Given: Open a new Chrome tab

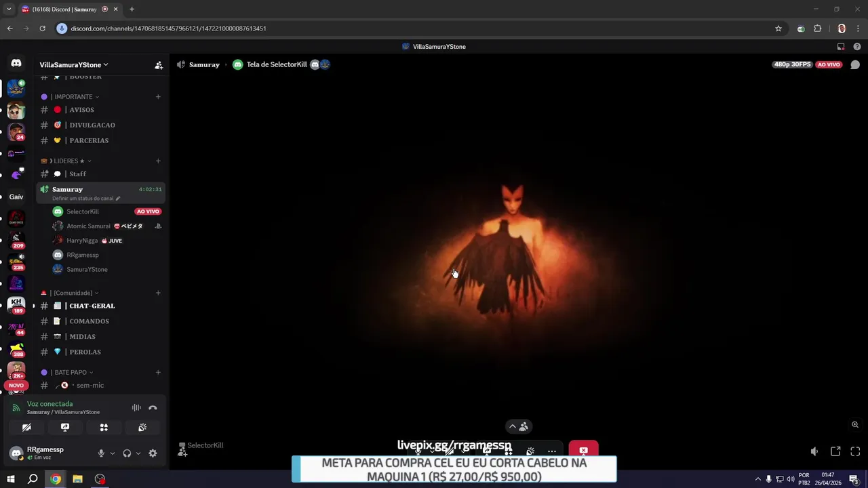Looking at the screenshot, I should point(132,9).
